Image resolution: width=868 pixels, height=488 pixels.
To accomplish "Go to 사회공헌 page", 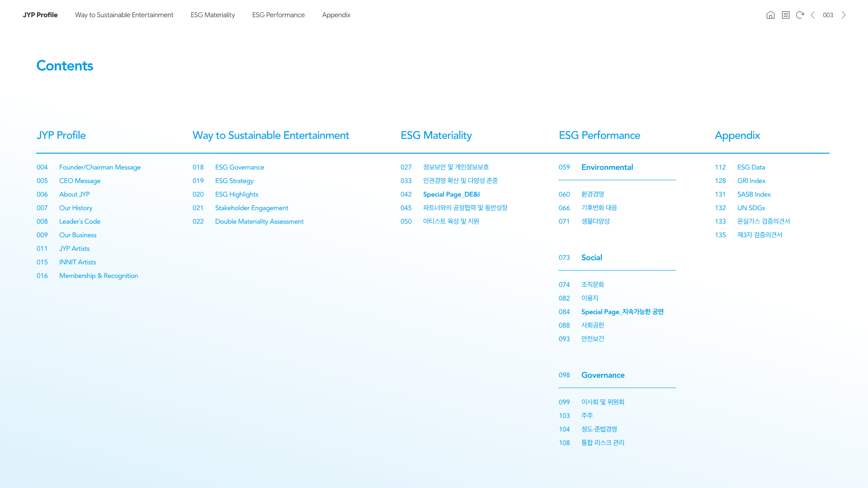I will click(593, 325).
